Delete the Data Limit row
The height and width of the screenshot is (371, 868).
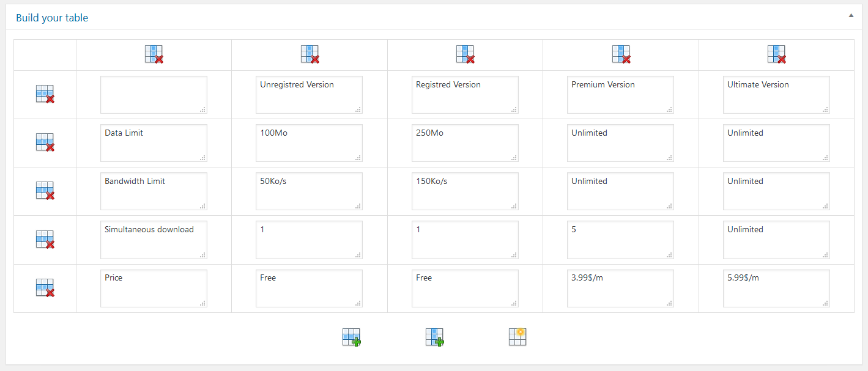[x=45, y=142]
